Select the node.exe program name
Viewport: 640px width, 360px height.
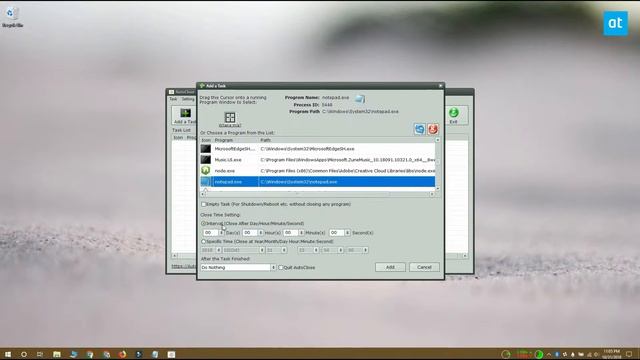[224, 171]
